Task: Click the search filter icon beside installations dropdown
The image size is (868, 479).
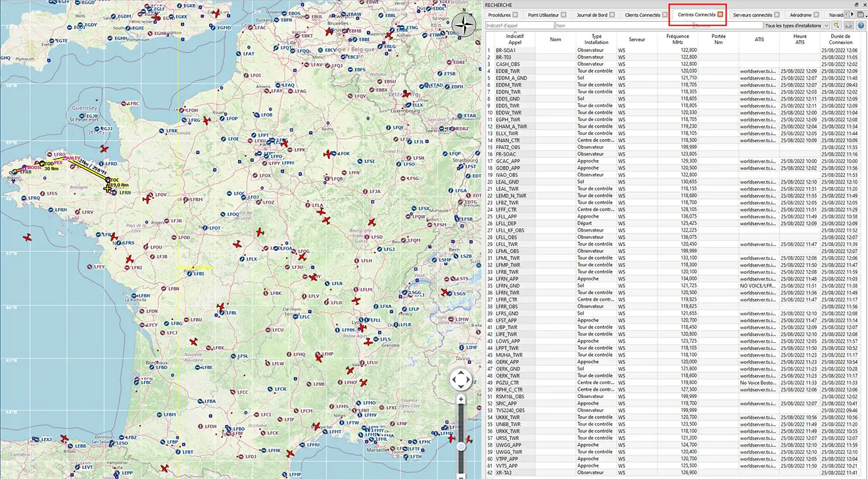Action: 836,26
